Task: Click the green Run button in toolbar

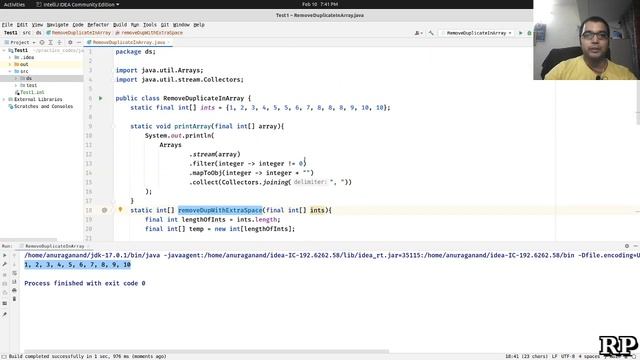Action: tap(520, 33)
